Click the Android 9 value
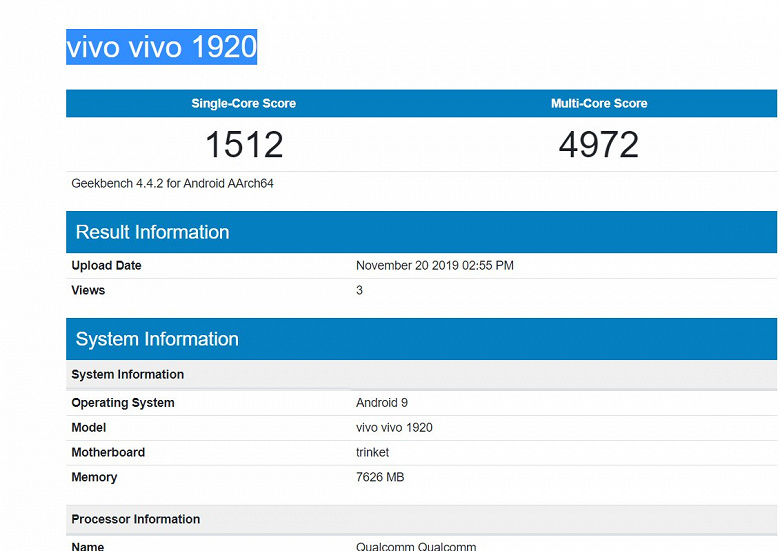 pyautogui.click(x=382, y=403)
